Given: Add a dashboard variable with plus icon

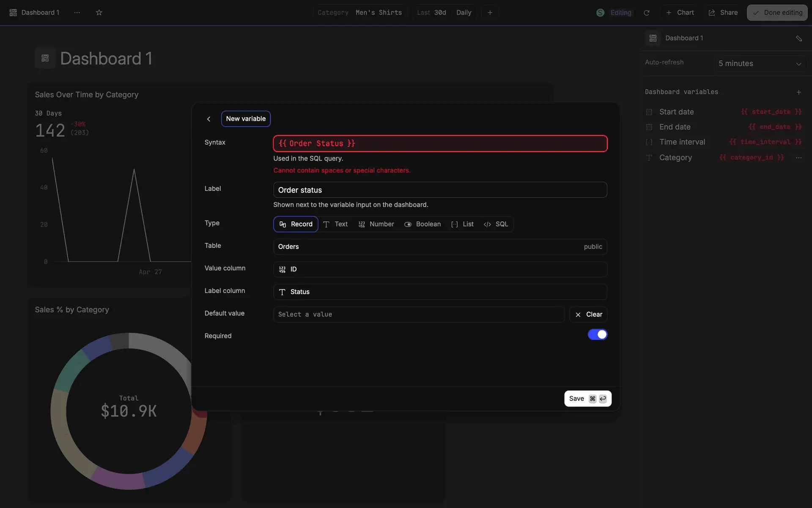Looking at the screenshot, I should coord(798,92).
